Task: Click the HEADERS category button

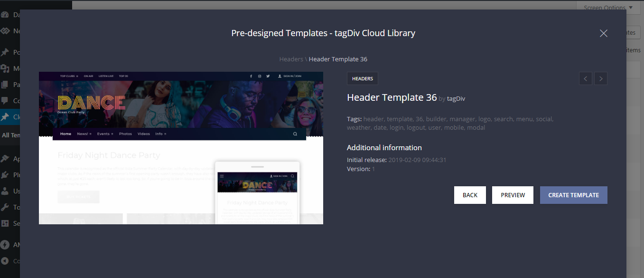Action: (x=363, y=78)
